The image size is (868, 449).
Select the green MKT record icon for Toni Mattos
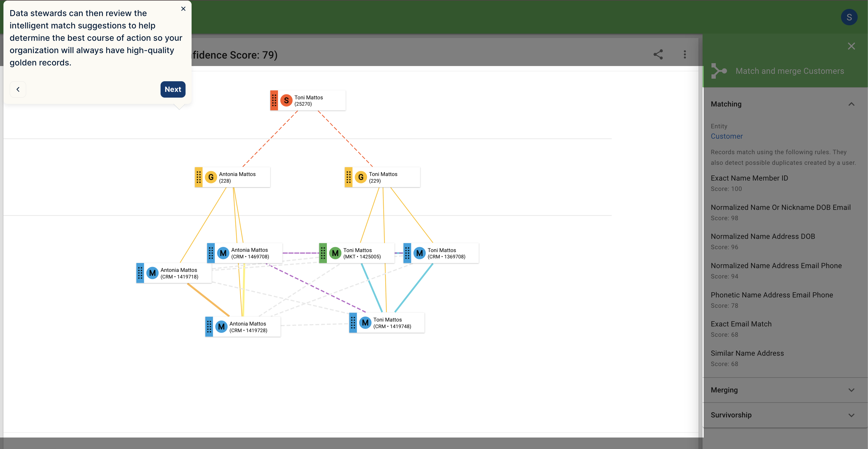point(335,253)
